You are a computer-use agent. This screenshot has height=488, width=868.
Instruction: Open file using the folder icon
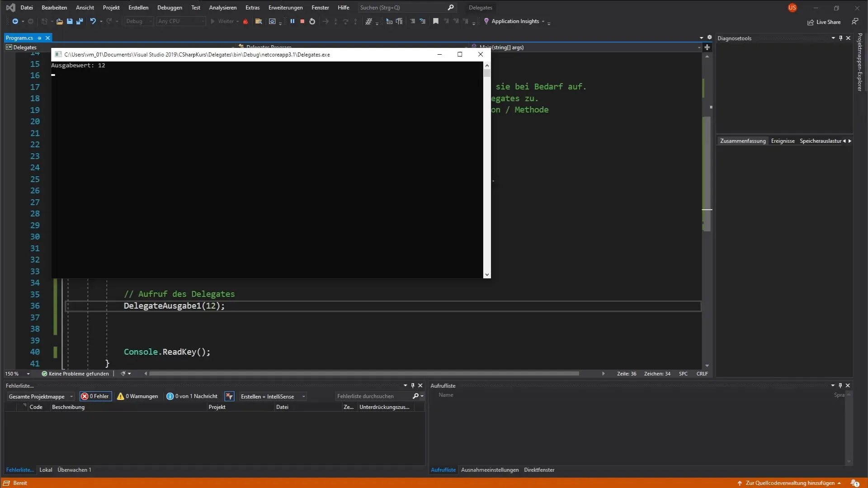point(59,21)
